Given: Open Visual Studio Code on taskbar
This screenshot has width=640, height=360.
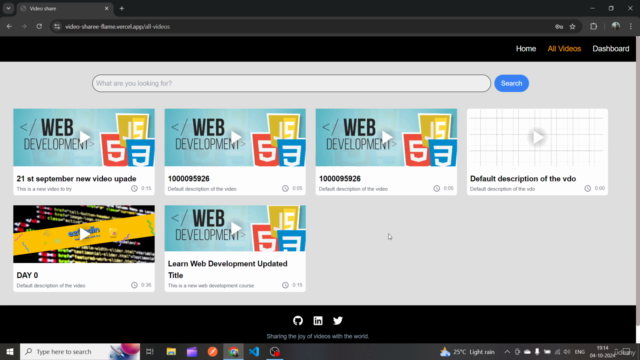Looking at the screenshot, I should 254,351.
